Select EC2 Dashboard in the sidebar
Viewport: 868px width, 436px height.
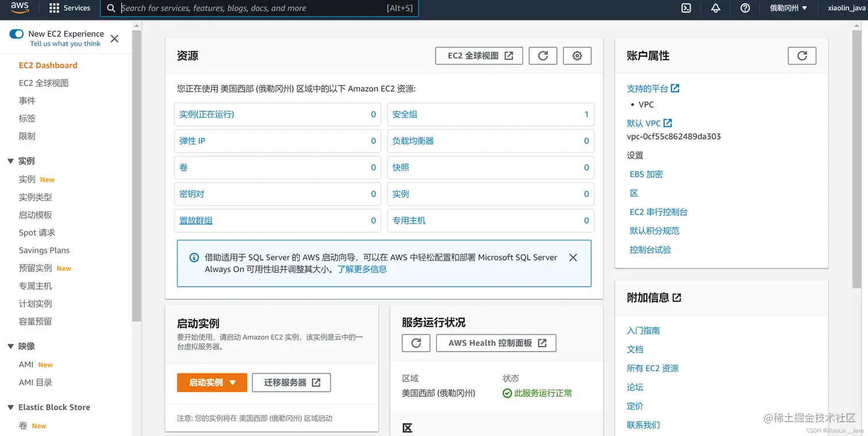48,65
